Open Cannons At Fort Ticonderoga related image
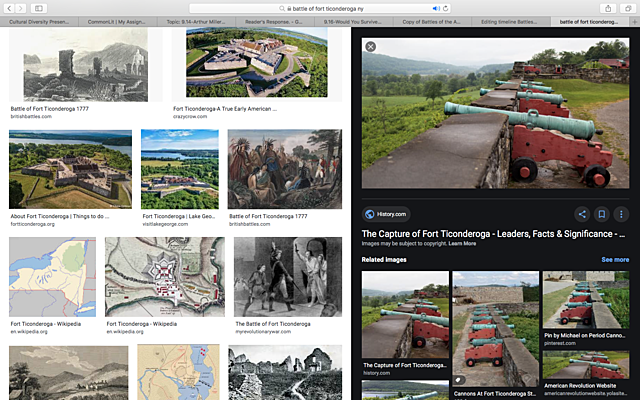 pos(496,329)
